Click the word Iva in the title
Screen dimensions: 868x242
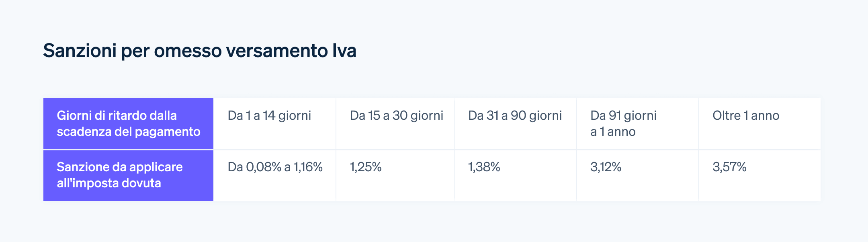pos(344,51)
